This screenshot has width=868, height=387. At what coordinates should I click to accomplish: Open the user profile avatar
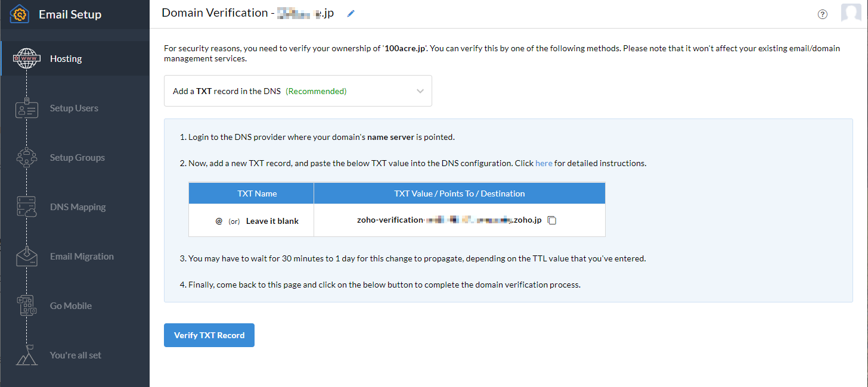click(x=851, y=13)
